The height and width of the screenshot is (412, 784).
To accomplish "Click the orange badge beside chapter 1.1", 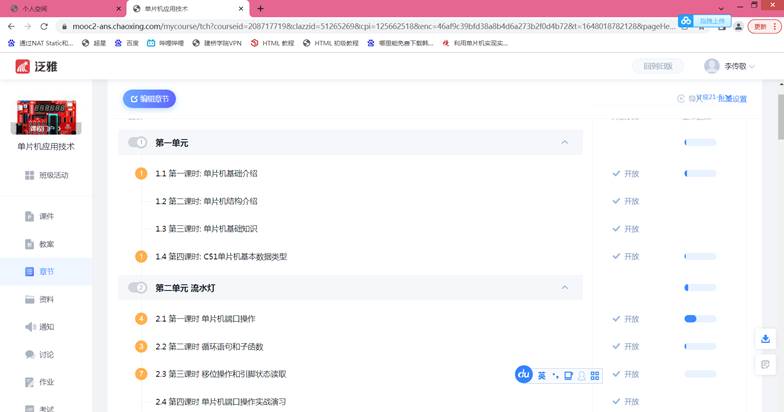I will pyautogui.click(x=141, y=174).
